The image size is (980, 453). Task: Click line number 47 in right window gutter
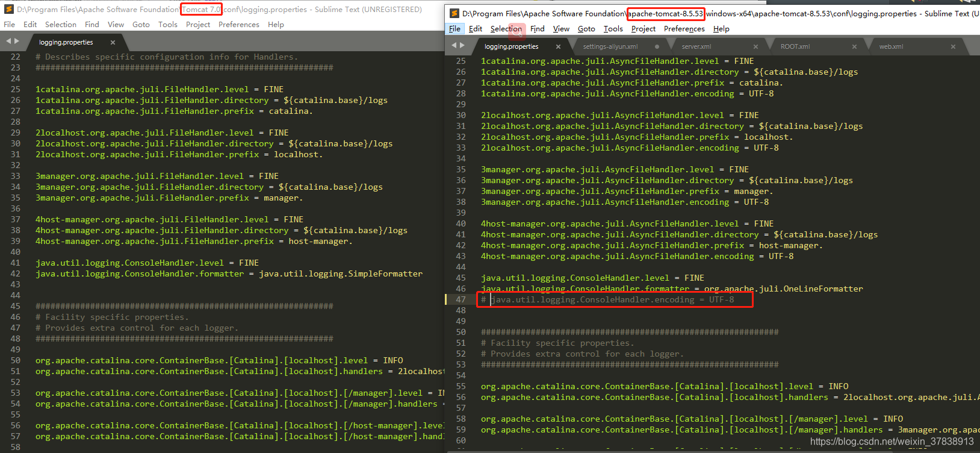[x=461, y=299]
